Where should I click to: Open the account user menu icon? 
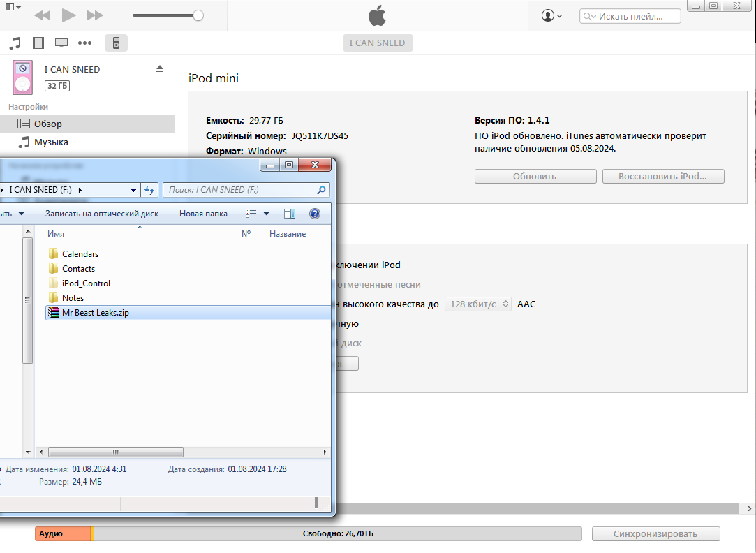coord(551,16)
